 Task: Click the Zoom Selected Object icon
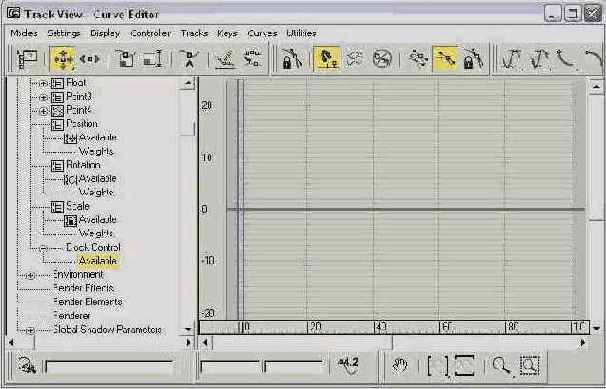pyautogui.click(x=27, y=365)
